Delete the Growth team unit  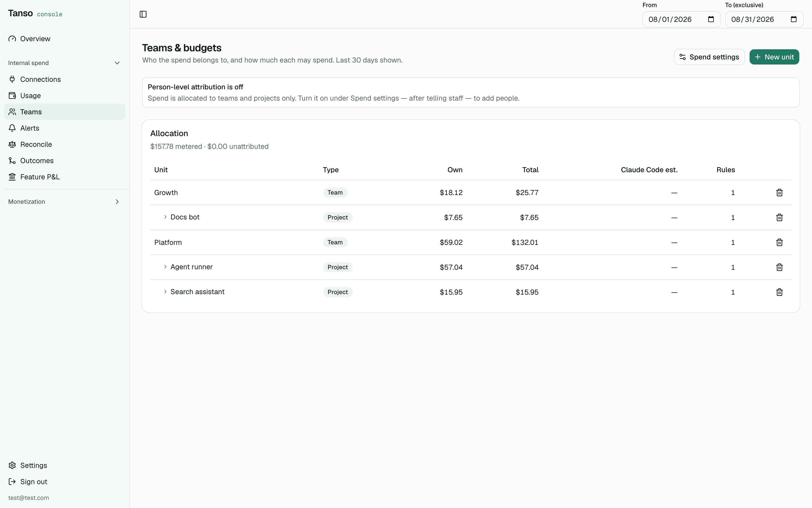(780, 193)
